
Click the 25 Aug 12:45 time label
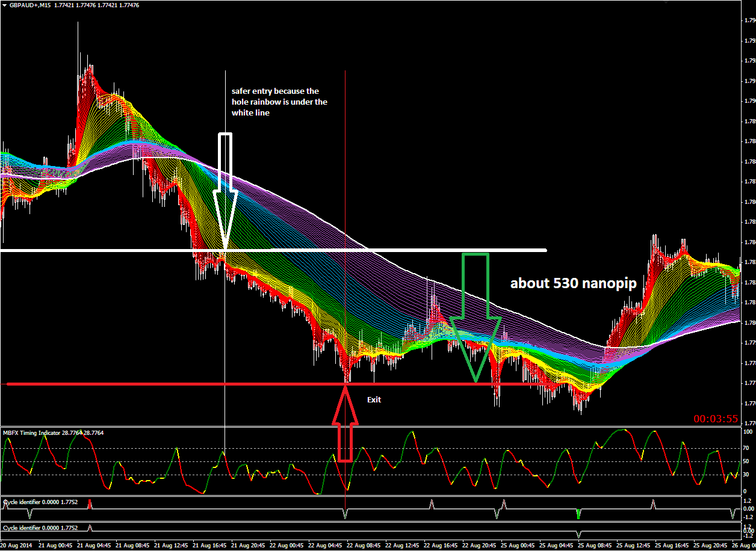[x=633, y=546]
